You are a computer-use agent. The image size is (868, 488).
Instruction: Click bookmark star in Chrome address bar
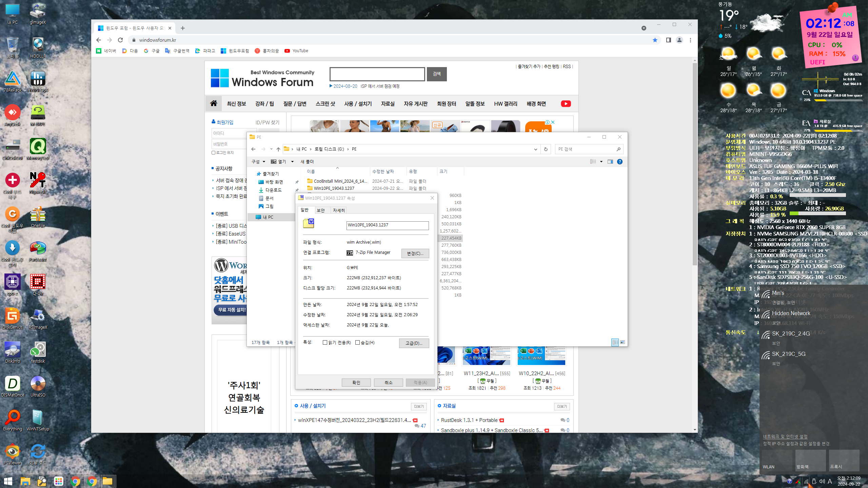[x=655, y=40]
